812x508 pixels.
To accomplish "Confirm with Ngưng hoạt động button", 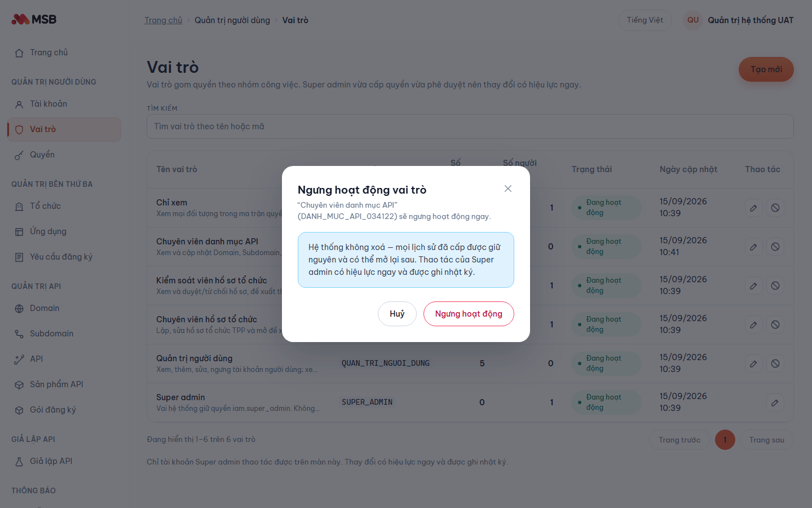I will click(469, 314).
